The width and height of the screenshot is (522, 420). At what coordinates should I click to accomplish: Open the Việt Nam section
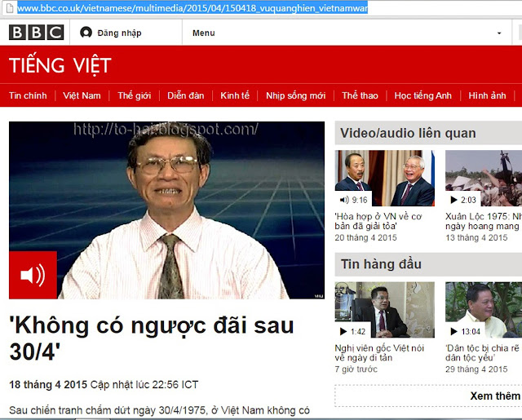click(82, 95)
